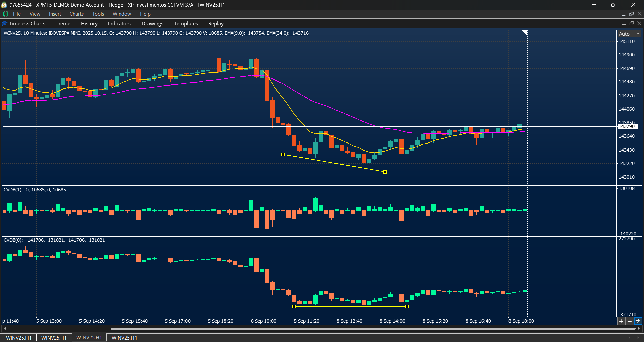
Task: Toggle auto-scroll with the highlighted arrow button
Action: coord(638,321)
